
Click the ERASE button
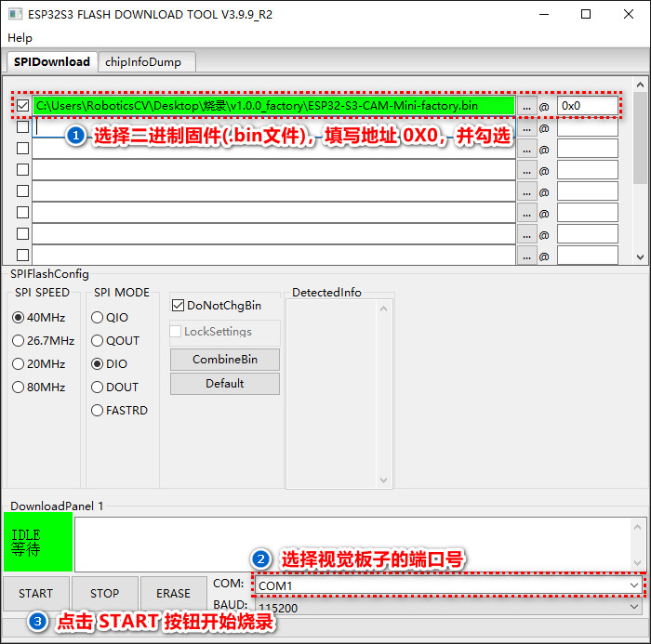(x=173, y=594)
